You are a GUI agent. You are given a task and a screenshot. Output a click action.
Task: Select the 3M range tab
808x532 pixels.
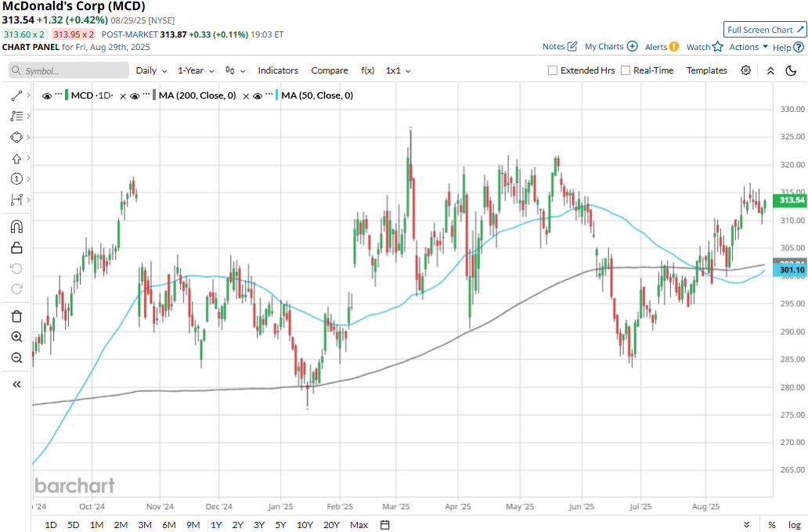click(145, 525)
